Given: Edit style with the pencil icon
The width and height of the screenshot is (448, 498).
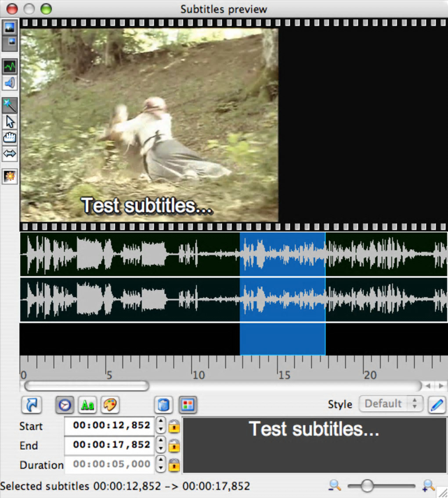Looking at the screenshot, I should [437, 404].
